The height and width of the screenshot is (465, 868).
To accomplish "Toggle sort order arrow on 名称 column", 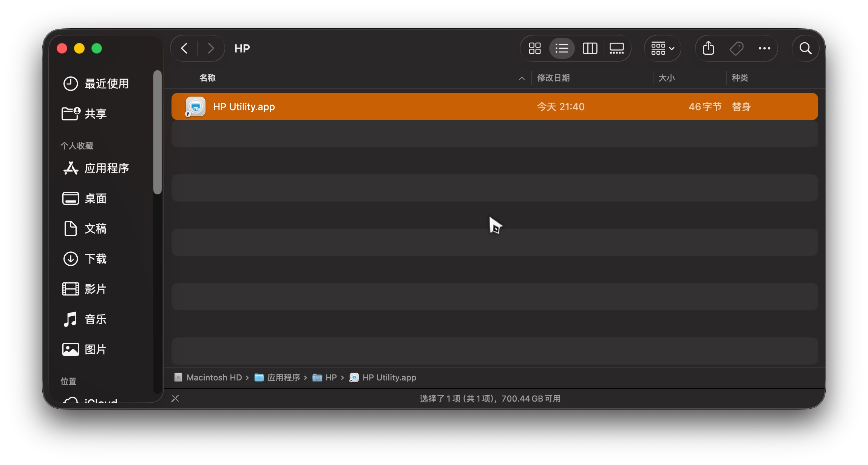I will tap(522, 78).
